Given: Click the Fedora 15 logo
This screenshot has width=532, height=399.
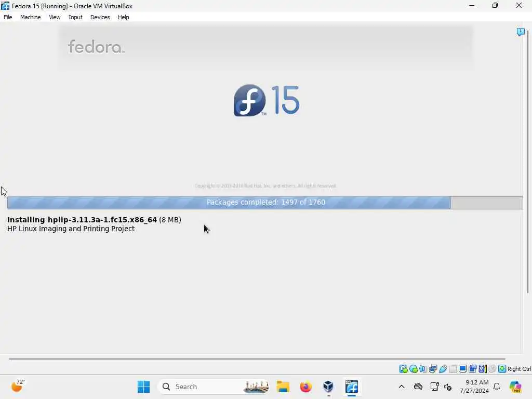Looking at the screenshot, I should (267, 100).
